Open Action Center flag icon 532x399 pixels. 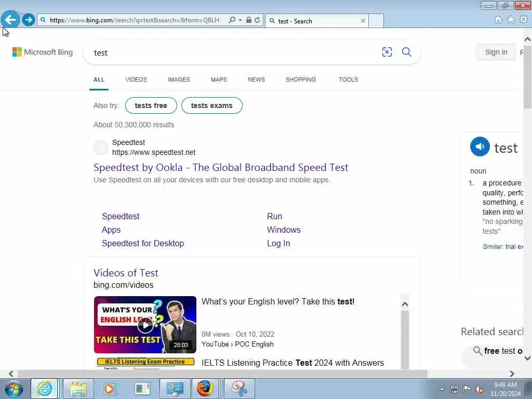point(467,389)
